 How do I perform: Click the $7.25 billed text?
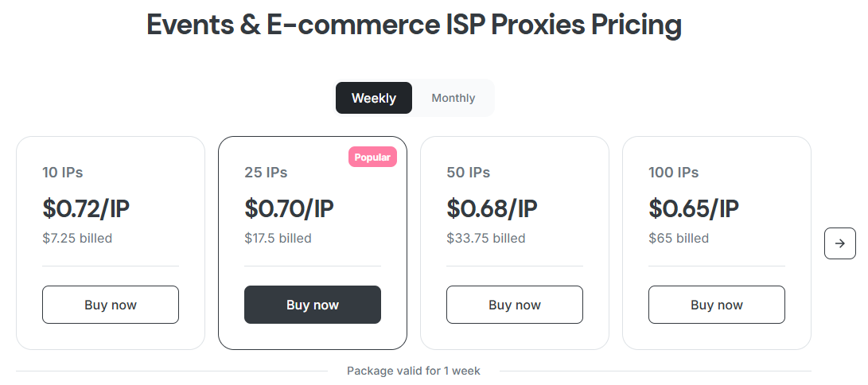click(x=77, y=238)
